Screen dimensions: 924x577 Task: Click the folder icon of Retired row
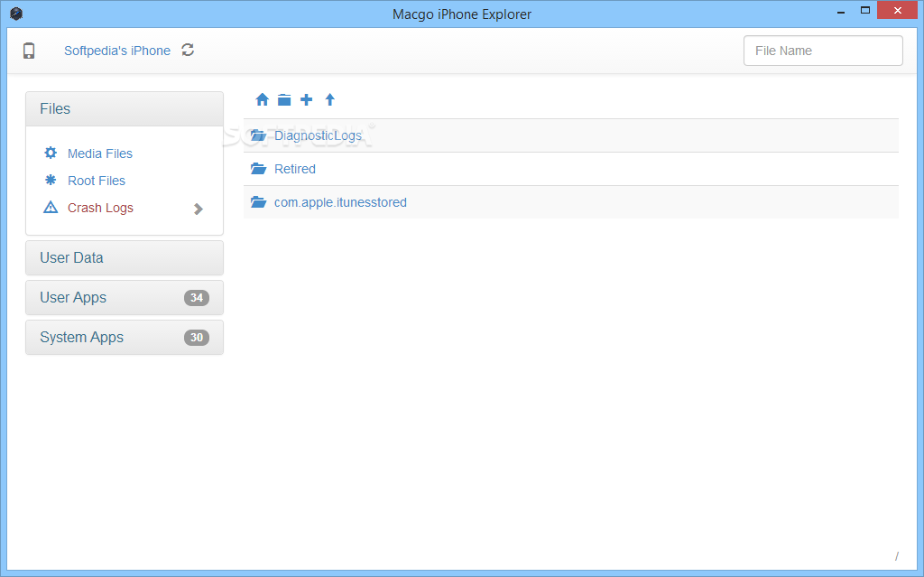pyautogui.click(x=258, y=169)
